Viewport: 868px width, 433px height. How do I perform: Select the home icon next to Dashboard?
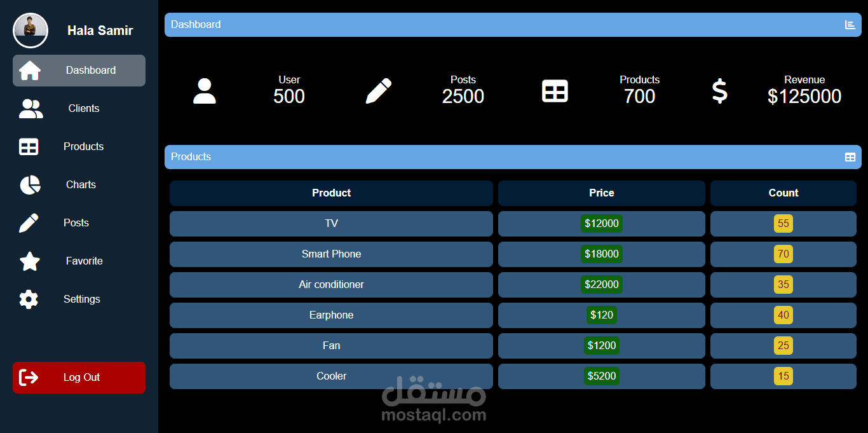click(x=29, y=70)
